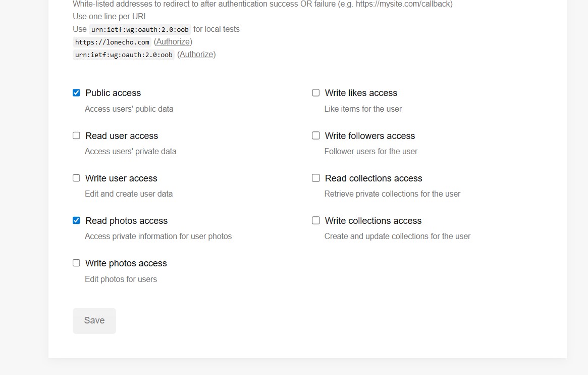This screenshot has height=375, width=588.
Task: Click the Public access label text
Action: click(x=113, y=93)
